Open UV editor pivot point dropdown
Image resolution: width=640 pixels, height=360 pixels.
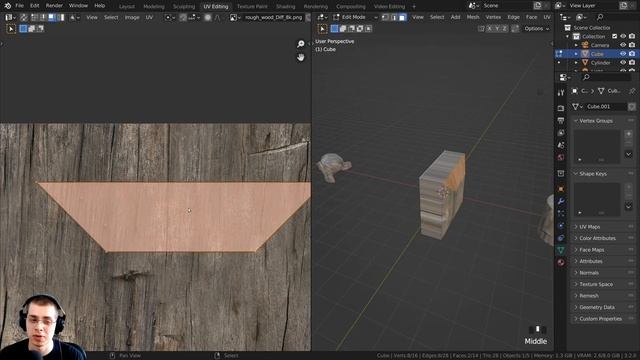pyautogui.click(x=169, y=17)
